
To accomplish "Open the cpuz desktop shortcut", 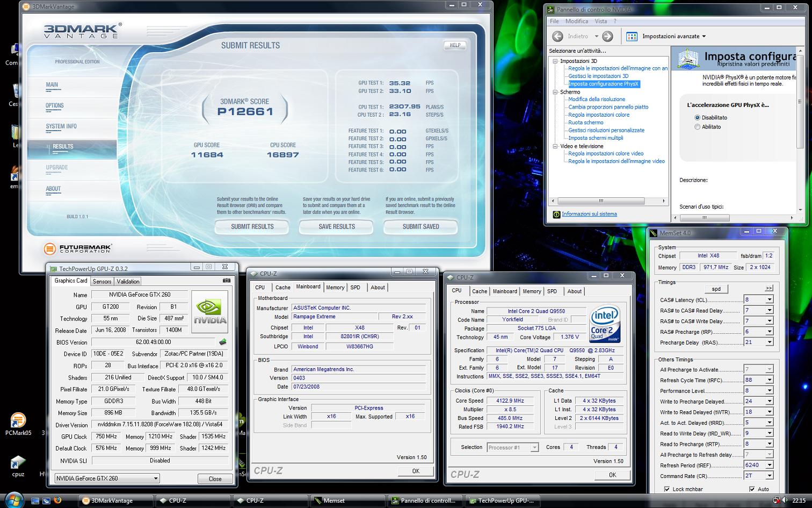I will 18,466.
